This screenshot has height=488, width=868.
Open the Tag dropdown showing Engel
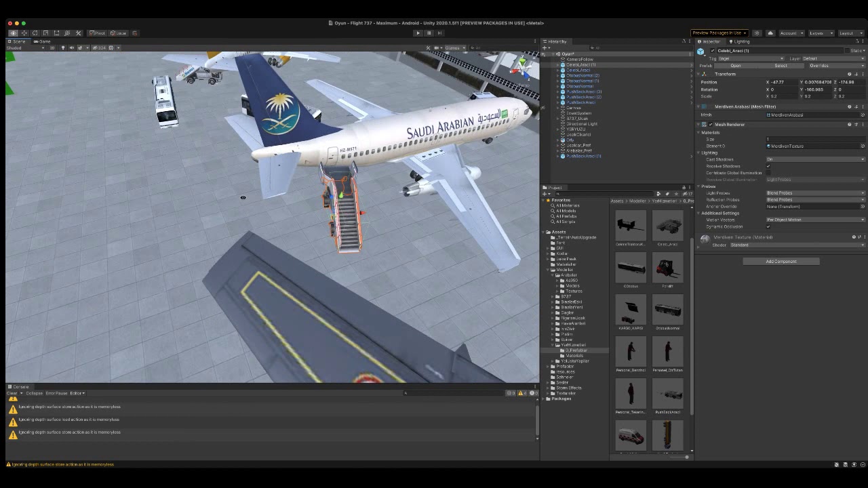(x=751, y=59)
